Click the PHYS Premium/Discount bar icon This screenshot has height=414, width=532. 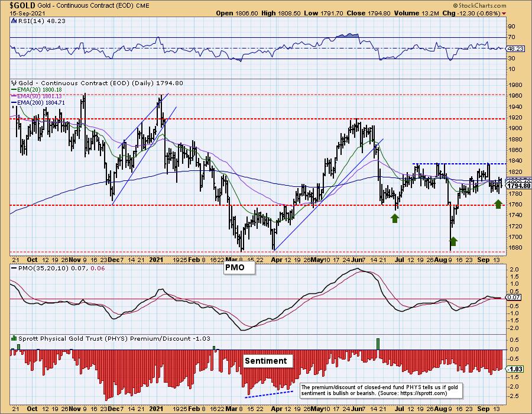pos(14,338)
